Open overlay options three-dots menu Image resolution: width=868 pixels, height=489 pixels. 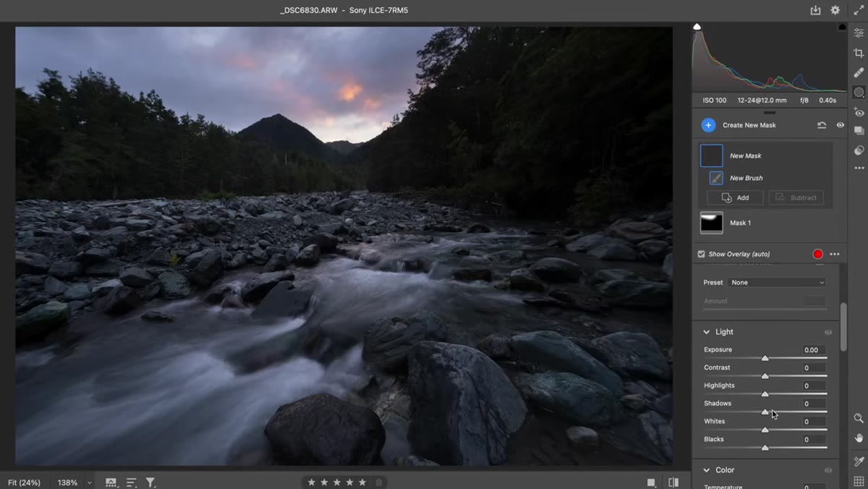[835, 254]
